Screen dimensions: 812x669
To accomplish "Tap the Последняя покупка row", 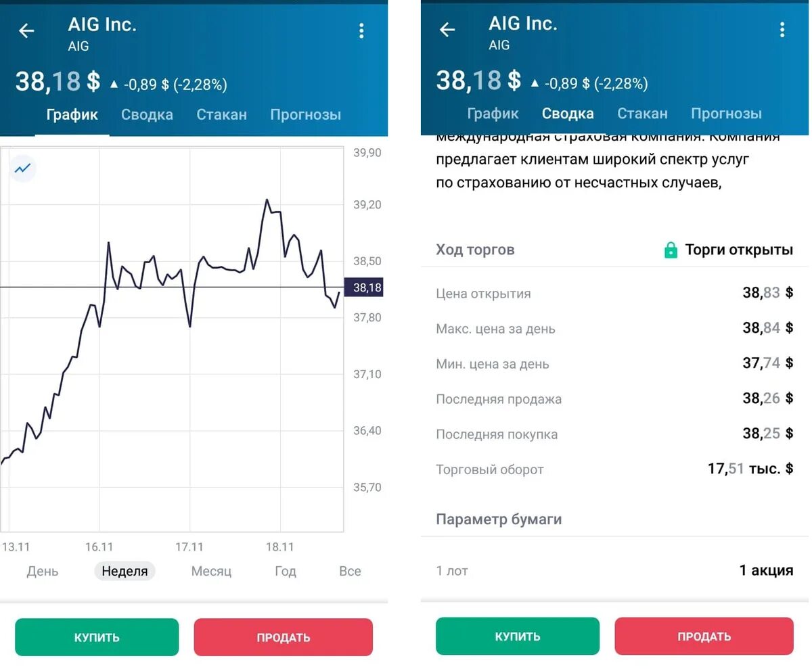I will click(x=614, y=434).
